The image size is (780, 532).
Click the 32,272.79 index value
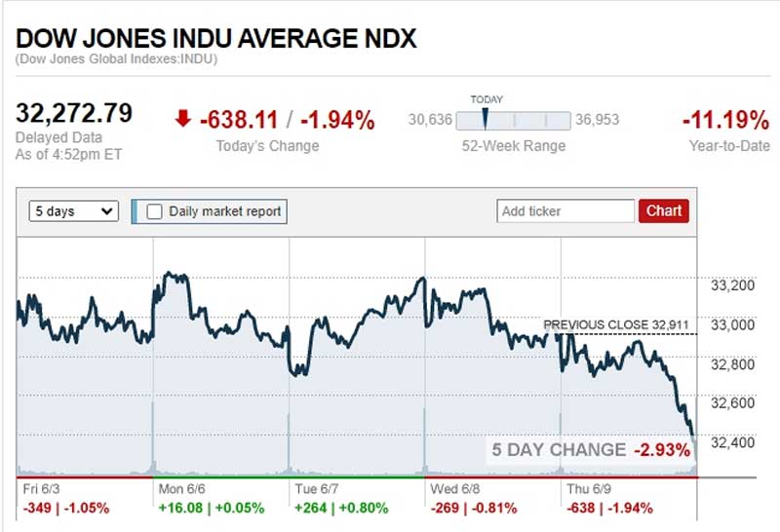tap(74, 113)
